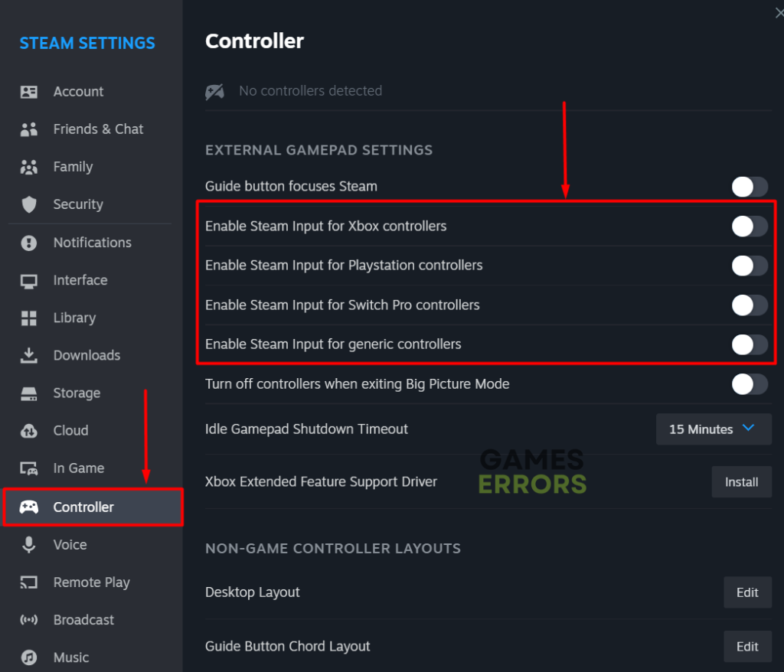
Task: Click the Music note icon
Action: coord(30,657)
